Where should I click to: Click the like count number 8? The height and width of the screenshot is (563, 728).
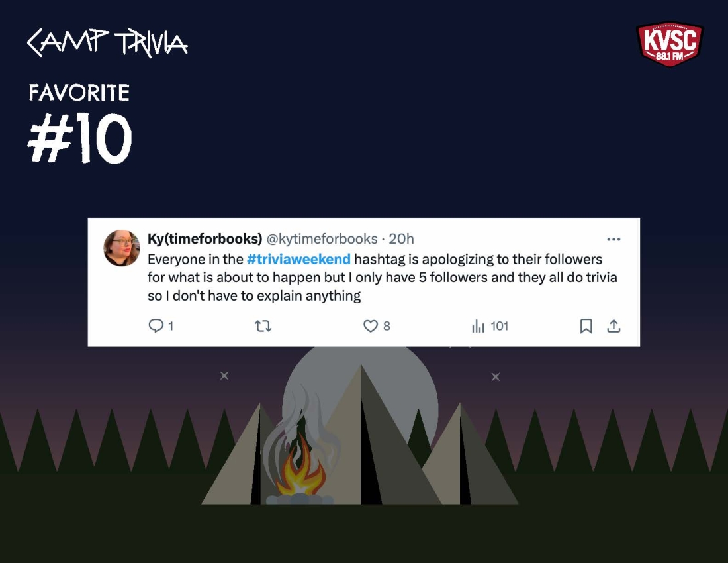[387, 326]
